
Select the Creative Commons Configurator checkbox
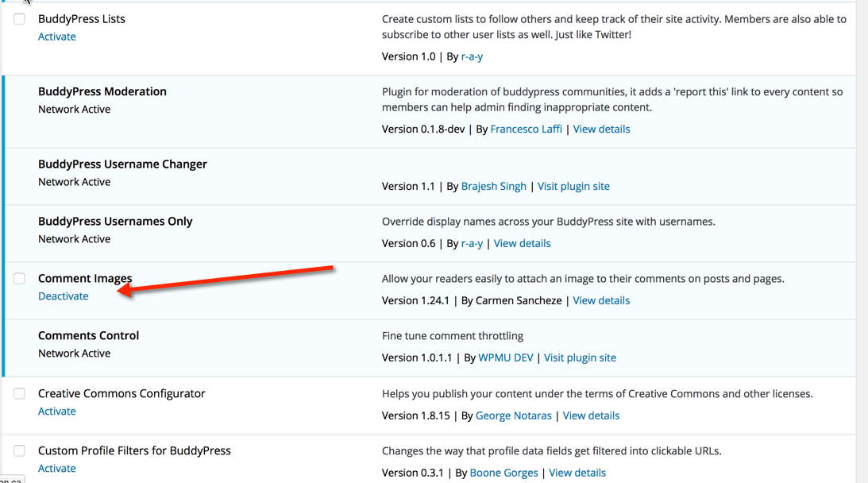[x=19, y=393]
